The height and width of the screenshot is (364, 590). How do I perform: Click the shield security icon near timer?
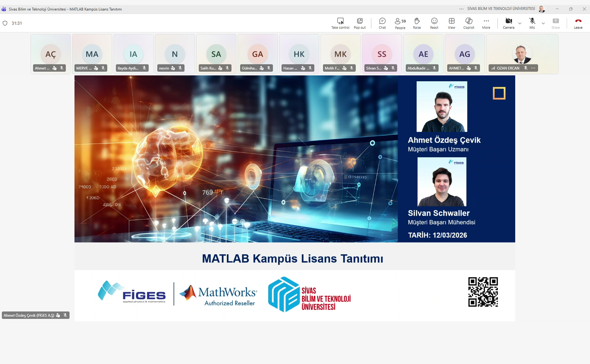(x=5, y=23)
